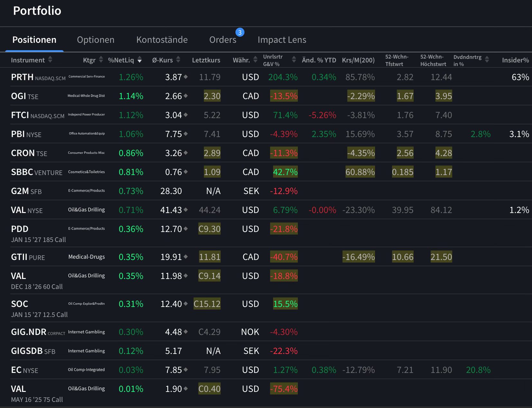532x408 pixels.
Task: Click the Insider% column header
Action: coord(515,60)
